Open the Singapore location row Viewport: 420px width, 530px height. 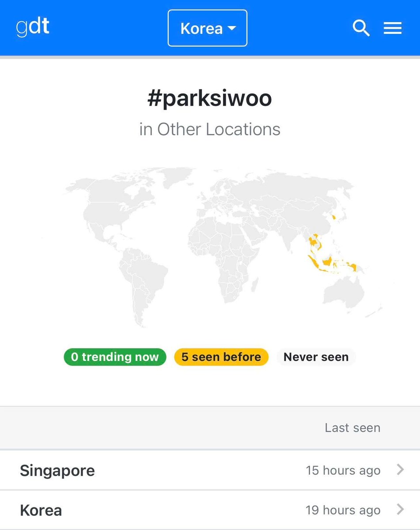[x=210, y=470]
